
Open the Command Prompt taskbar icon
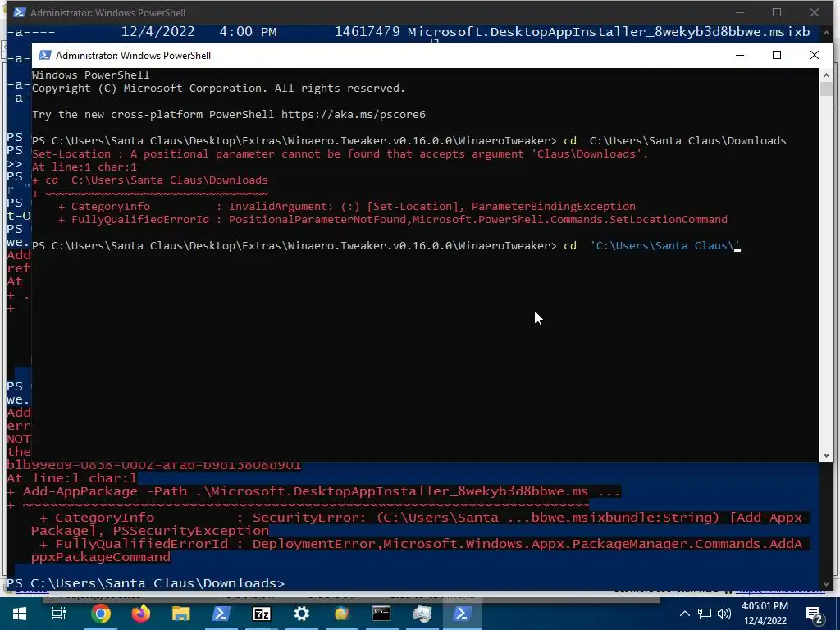tap(381, 614)
